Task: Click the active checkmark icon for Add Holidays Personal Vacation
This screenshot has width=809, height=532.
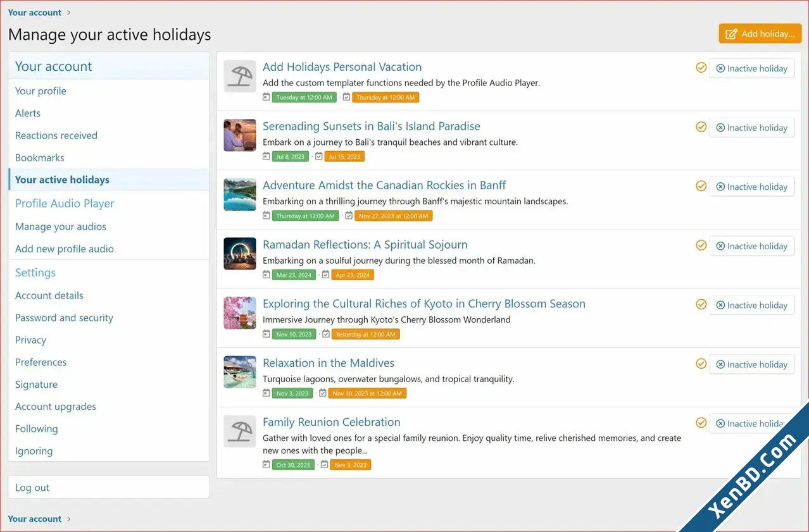Action: (701, 67)
